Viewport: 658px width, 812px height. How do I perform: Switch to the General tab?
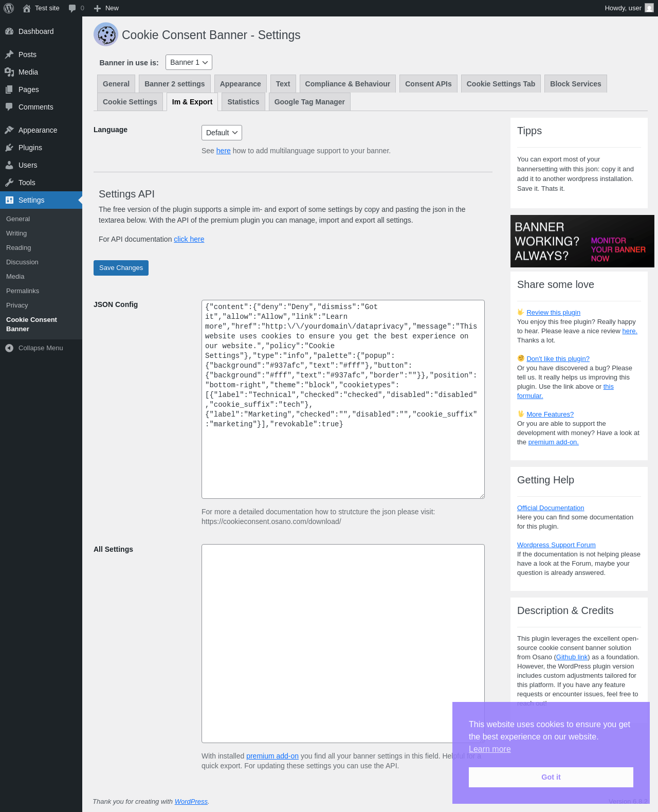click(116, 84)
